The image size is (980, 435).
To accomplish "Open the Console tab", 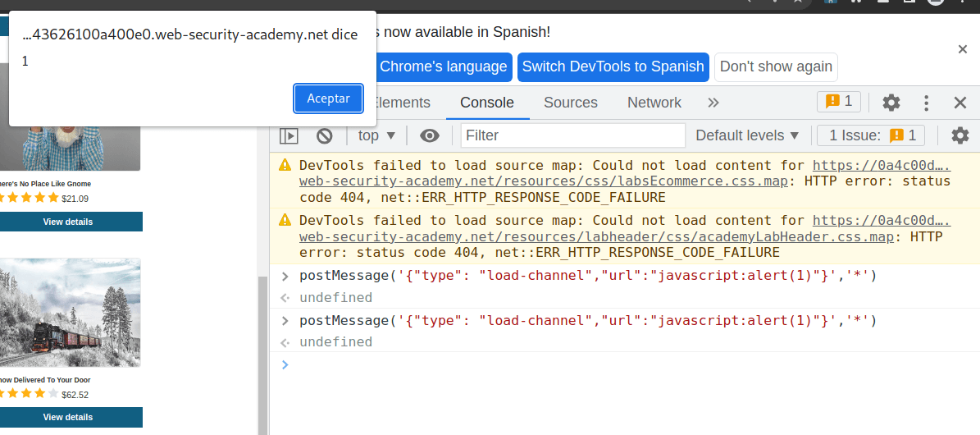I will 487,103.
